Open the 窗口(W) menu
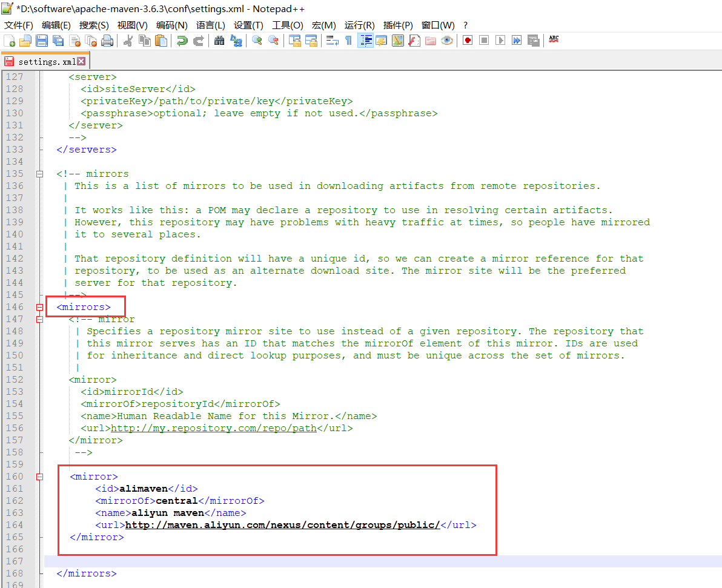Image resolution: width=722 pixels, height=588 pixels. click(438, 25)
